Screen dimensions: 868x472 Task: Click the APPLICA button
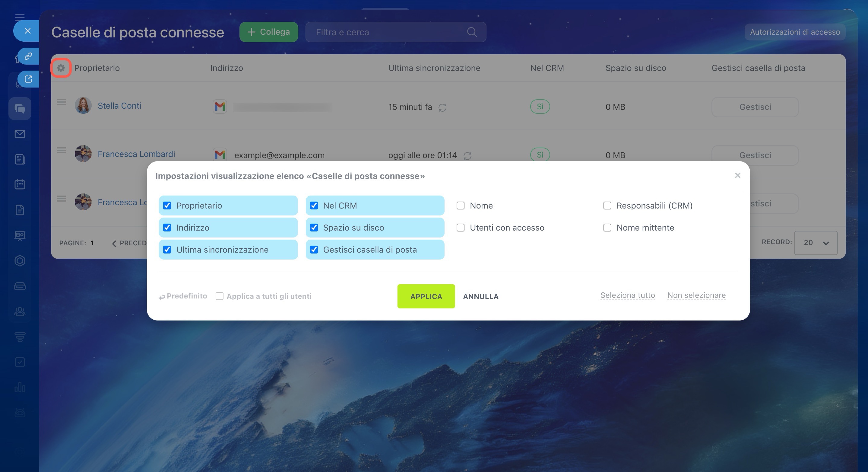[x=426, y=296]
